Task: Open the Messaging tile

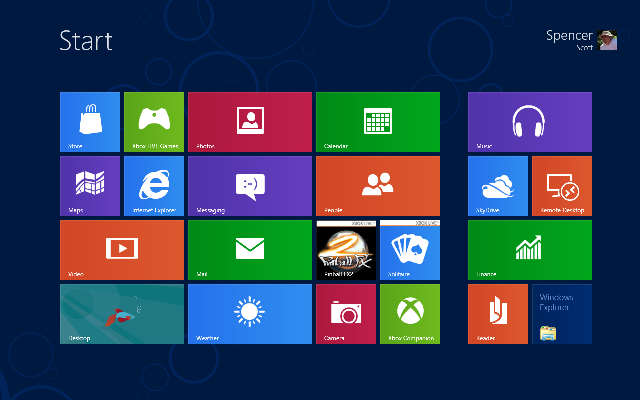Action: [x=249, y=186]
